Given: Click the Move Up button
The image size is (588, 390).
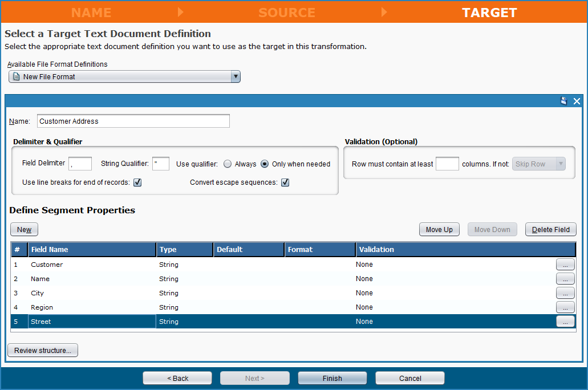Looking at the screenshot, I should point(439,230).
